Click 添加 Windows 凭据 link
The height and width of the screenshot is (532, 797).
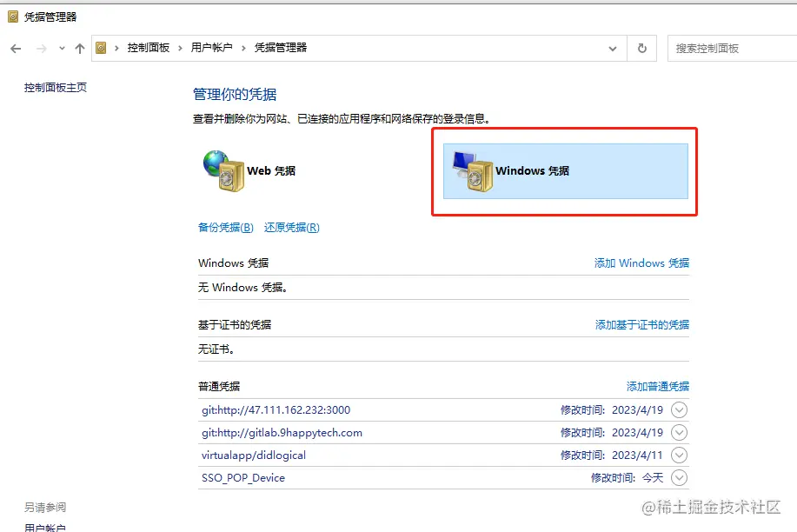coord(642,263)
